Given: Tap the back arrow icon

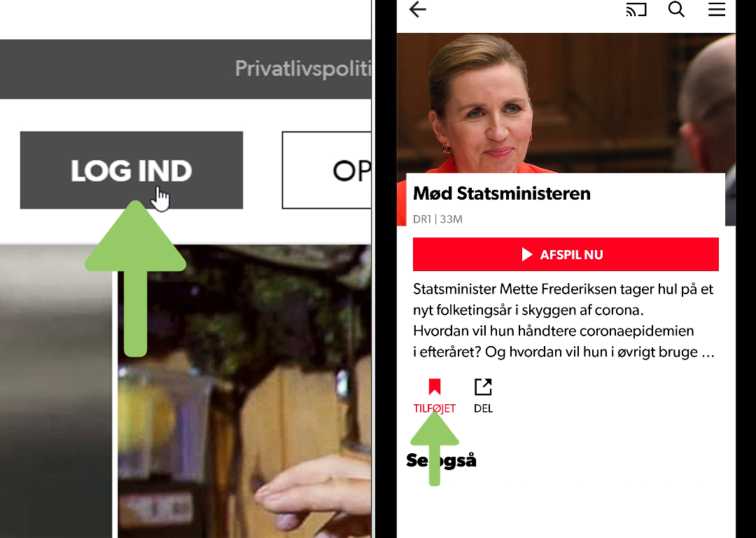Looking at the screenshot, I should [x=417, y=9].
